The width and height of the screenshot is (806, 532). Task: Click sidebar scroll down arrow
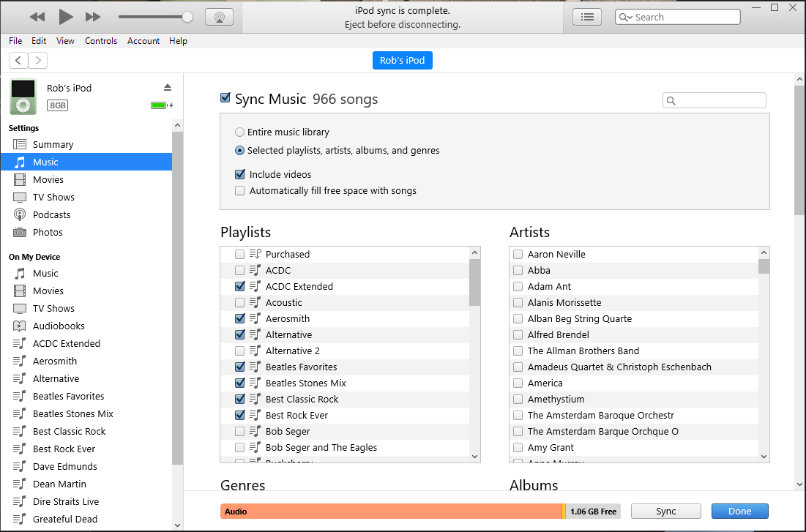click(177, 525)
